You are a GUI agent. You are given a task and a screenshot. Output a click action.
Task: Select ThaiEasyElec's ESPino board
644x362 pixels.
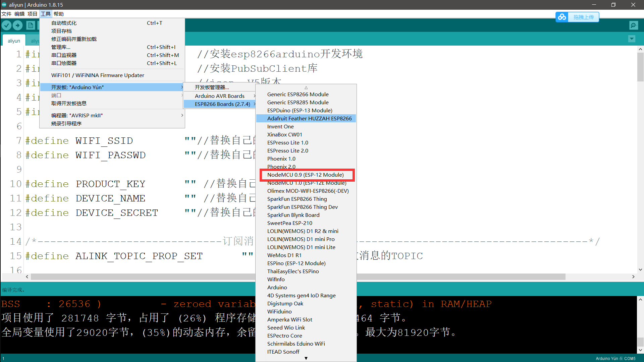[x=306, y=271]
